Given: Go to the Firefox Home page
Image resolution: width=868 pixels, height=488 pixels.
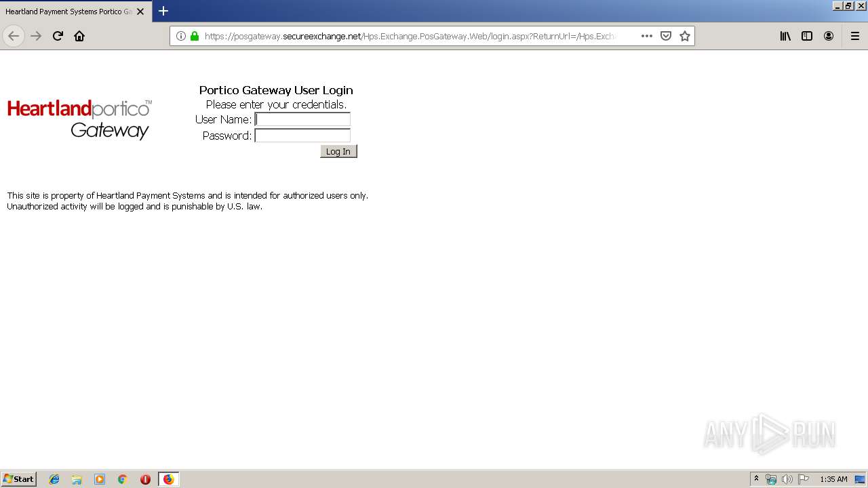Looking at the screenshot, I should (x=79, y=36).
